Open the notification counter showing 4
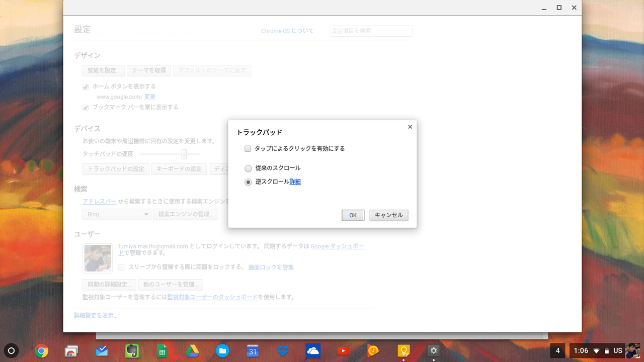644x362 pixels. (557, 351)
